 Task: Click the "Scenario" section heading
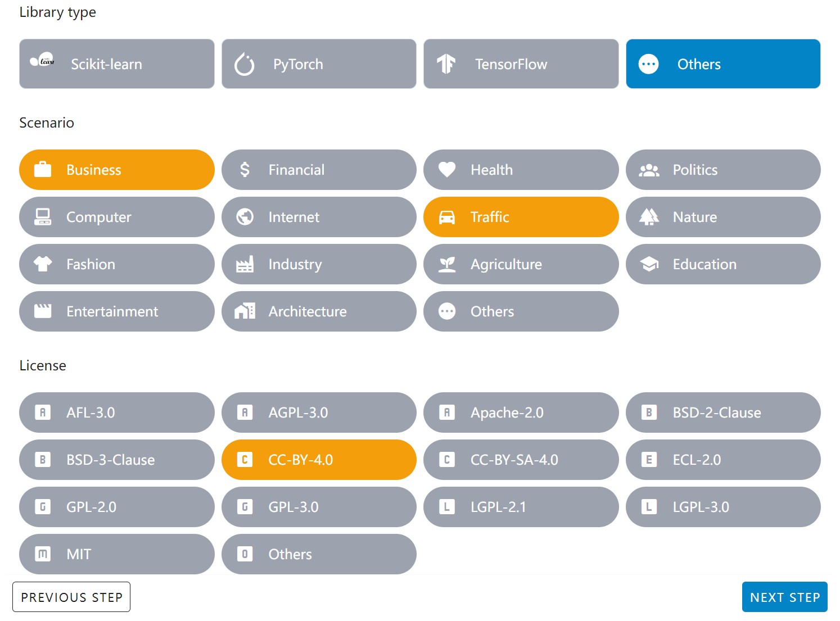click(x=47, y=123)
